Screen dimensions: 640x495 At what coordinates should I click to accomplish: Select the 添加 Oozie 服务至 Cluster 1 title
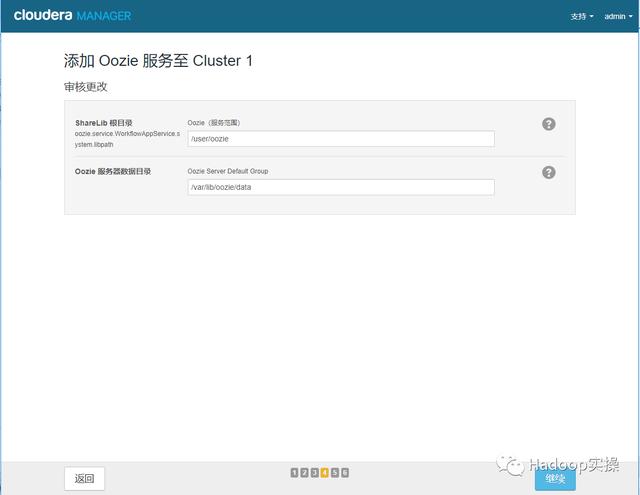coord(158,61)
